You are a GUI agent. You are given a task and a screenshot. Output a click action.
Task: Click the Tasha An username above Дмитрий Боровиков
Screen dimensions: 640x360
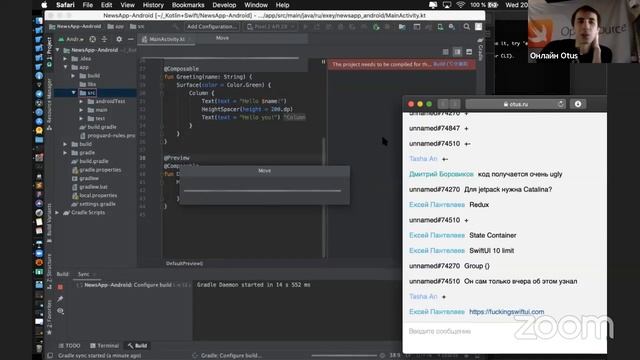423,159
